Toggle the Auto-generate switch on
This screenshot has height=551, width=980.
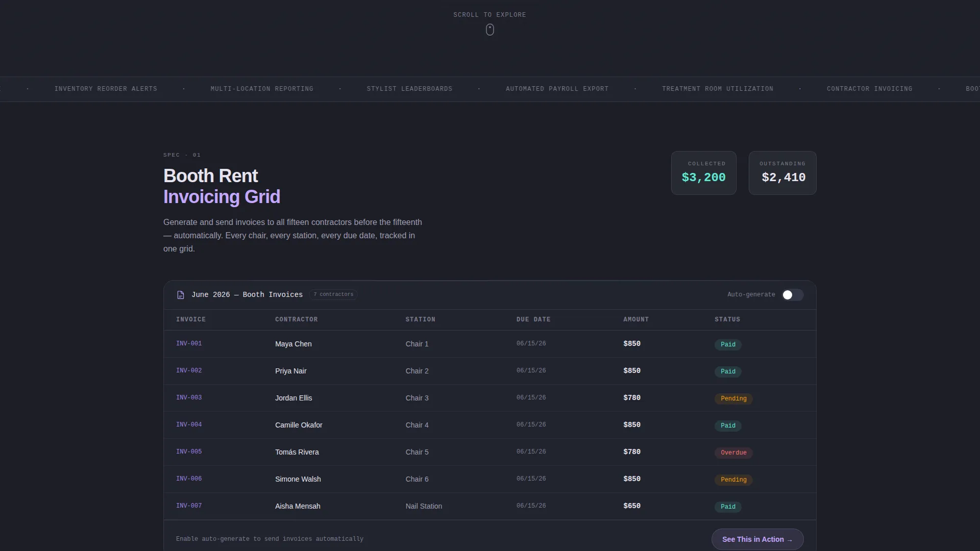pos(793,295)
